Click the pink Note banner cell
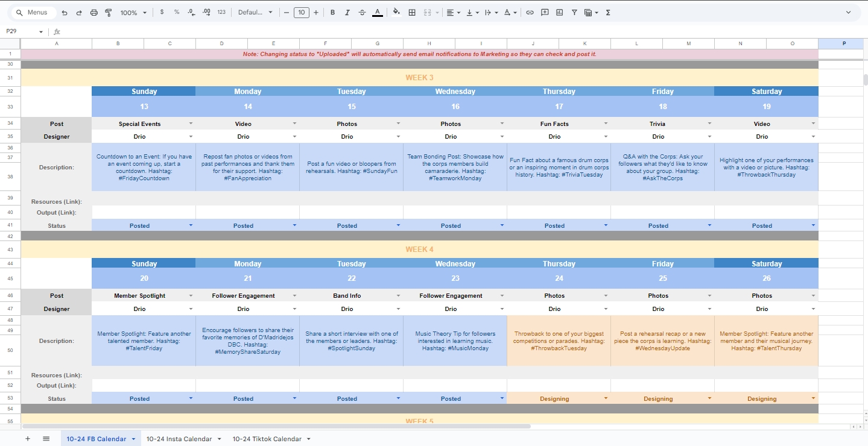The image size is (868, 446). (x=419, y=54)
